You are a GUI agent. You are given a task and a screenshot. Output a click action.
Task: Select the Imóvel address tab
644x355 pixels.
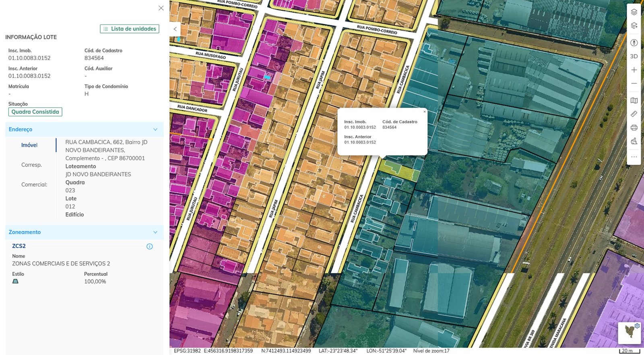(29, 145)
